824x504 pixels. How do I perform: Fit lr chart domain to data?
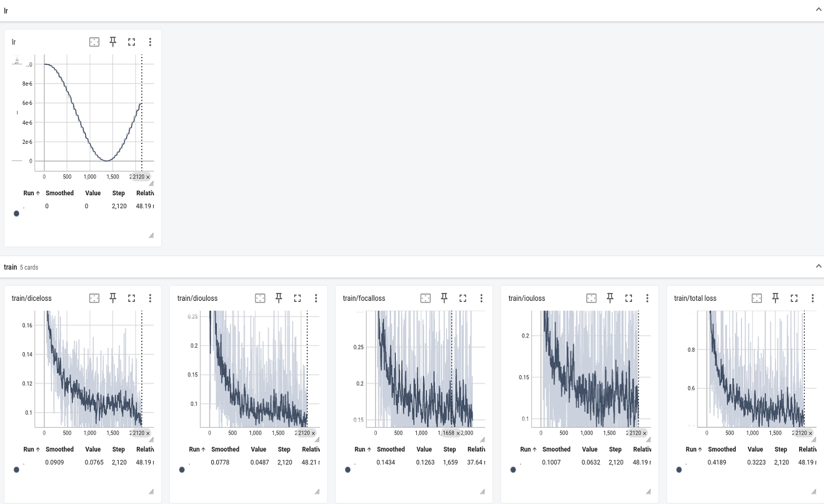tap(94, 42)
